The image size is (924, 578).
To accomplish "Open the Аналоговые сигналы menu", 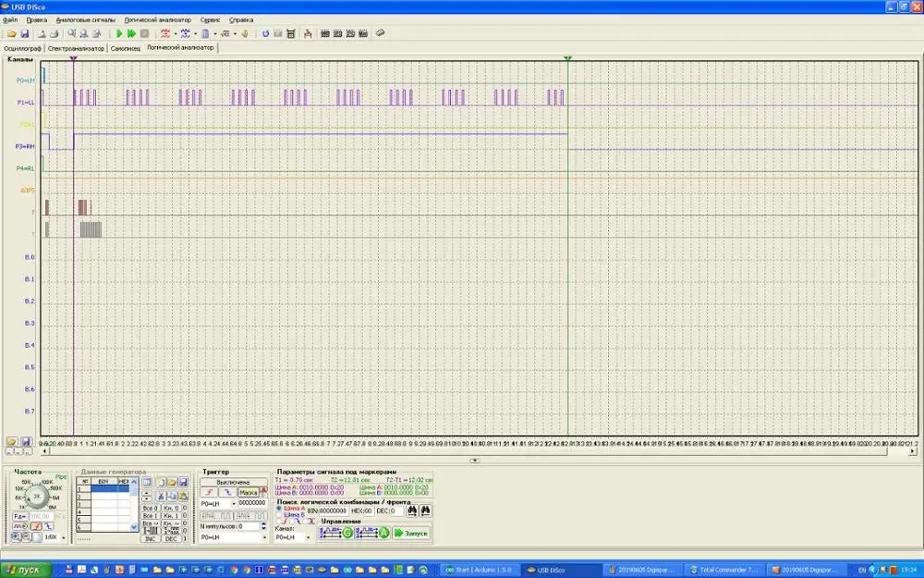I will 85,18.
